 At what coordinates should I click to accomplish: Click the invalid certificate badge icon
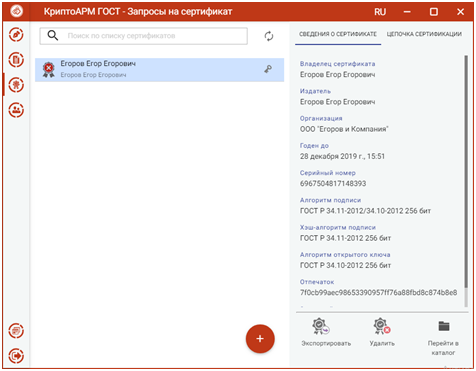pos(49,70)
